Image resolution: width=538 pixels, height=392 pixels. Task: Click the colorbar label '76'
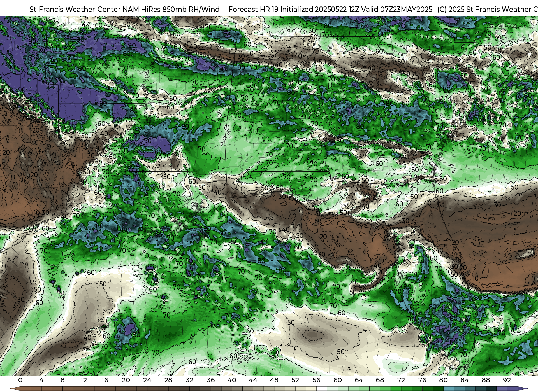coord(422,380)
